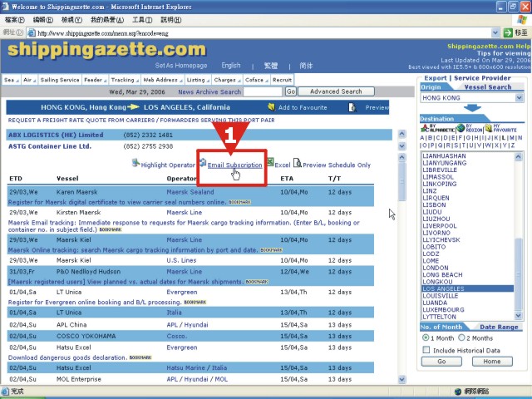Expand the Listing menu

[x=198, y=80]
